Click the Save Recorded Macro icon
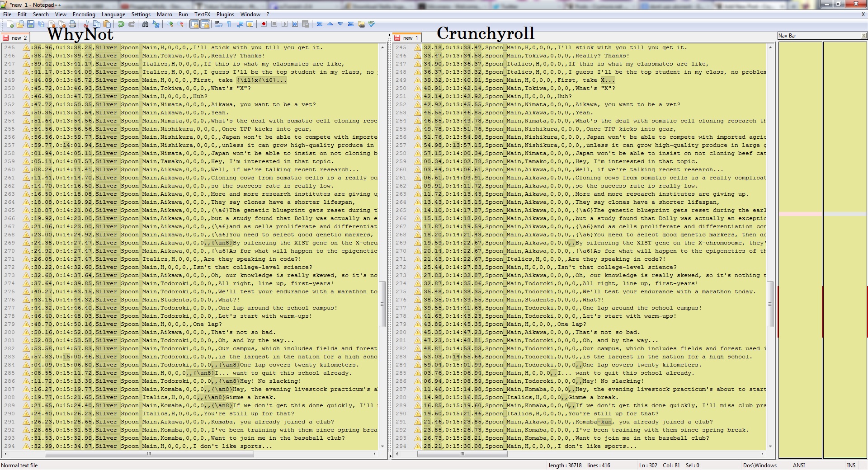Image resolution: width=868 pixels, height=470 pixels. coord(306,24)
